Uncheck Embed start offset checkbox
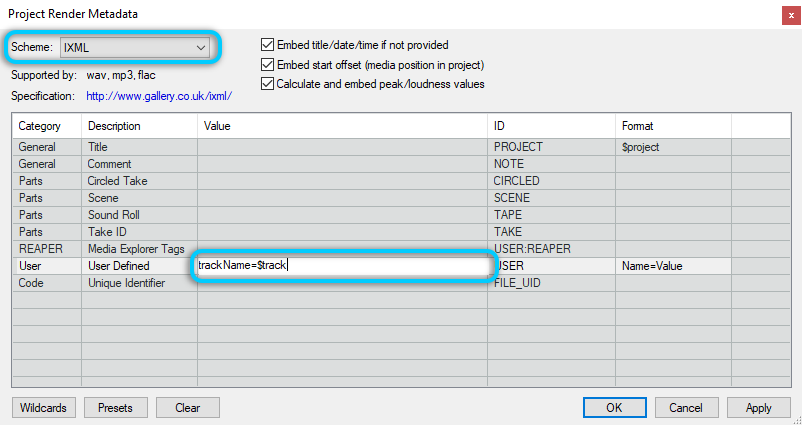This screenshot has width=802, height=425. coord(267,65)
